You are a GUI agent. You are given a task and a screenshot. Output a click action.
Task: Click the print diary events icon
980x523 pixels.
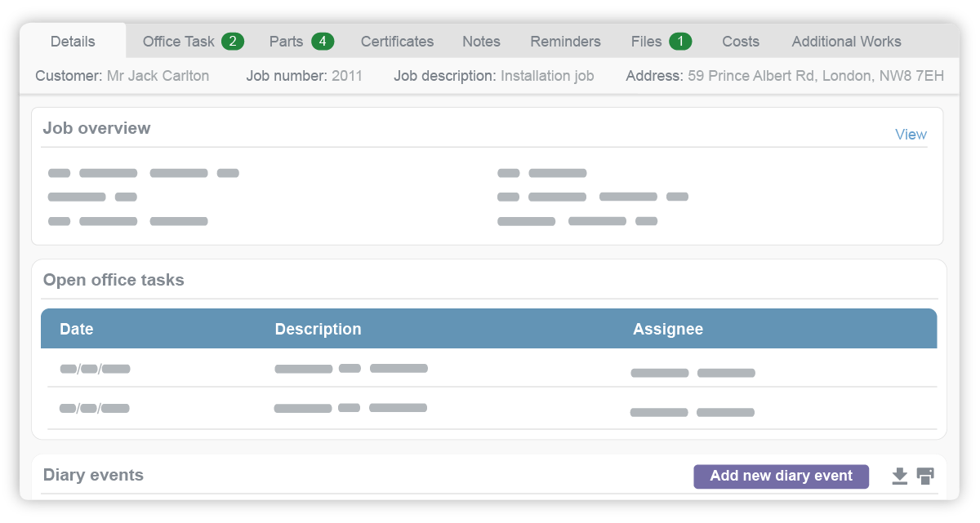925,476
